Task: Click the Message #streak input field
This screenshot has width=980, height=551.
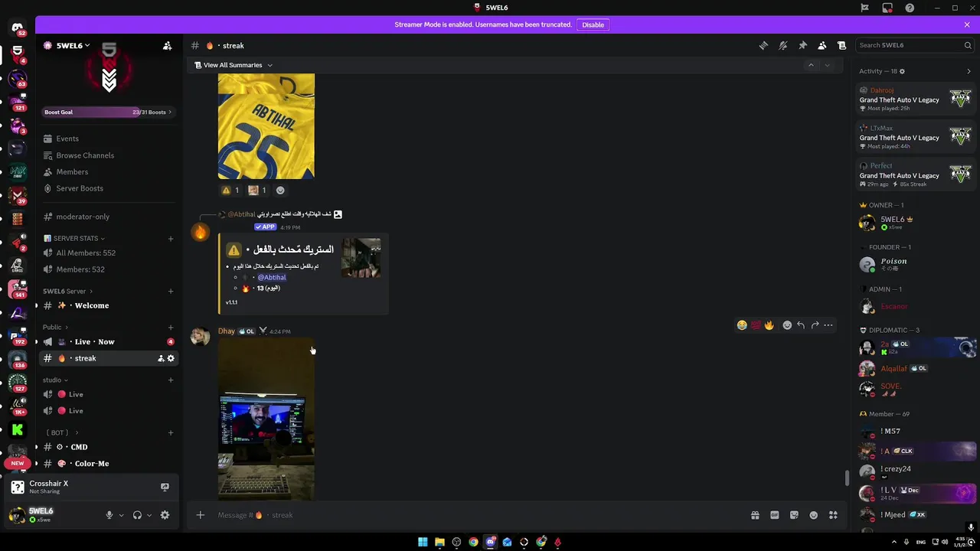Action: pyautogui.click(x=475, y=515)
